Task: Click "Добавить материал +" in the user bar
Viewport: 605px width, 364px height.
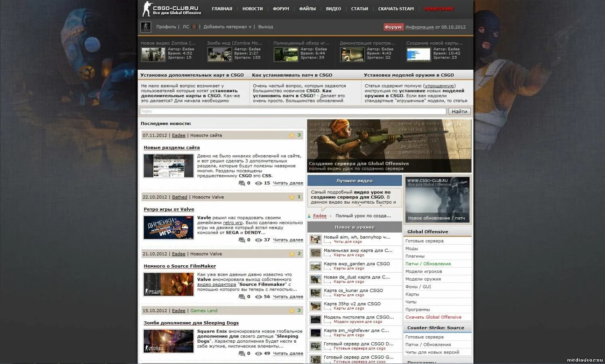Action: (x=227, y=27)
